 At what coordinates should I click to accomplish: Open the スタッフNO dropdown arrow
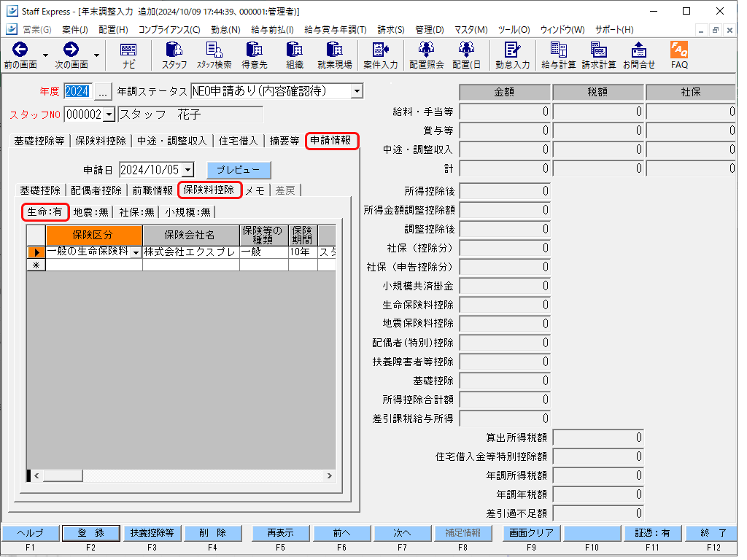pos(109,114)
